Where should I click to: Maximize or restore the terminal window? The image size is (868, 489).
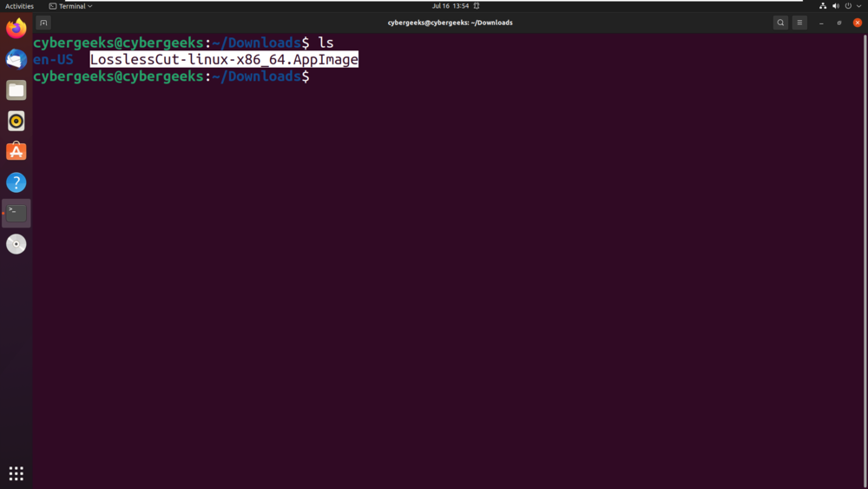[839, 23]
